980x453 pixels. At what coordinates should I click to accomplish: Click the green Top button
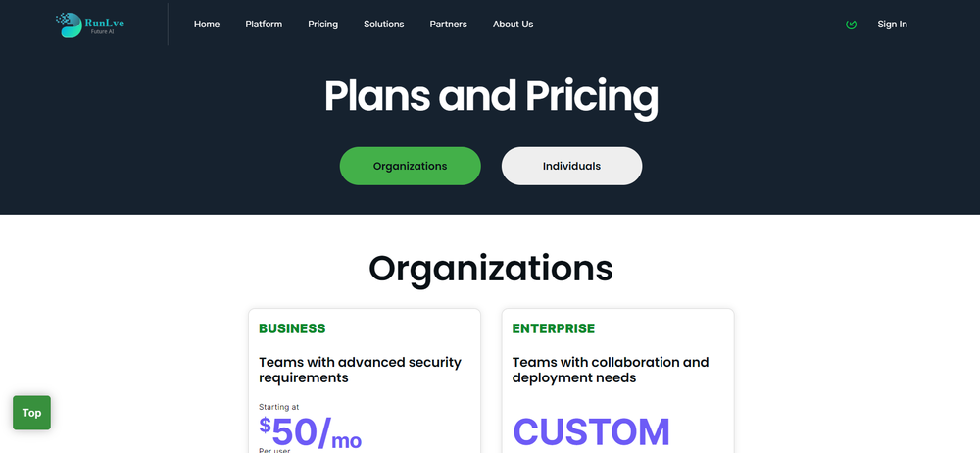pyautogui.click(x=32, y=413)
